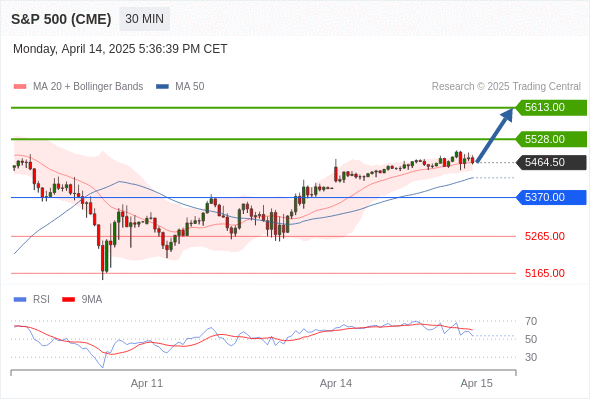Viewport: 590px width, 400px height.
Task: Click the pink MA 20 legend swatch
Action: pos(20,87)
